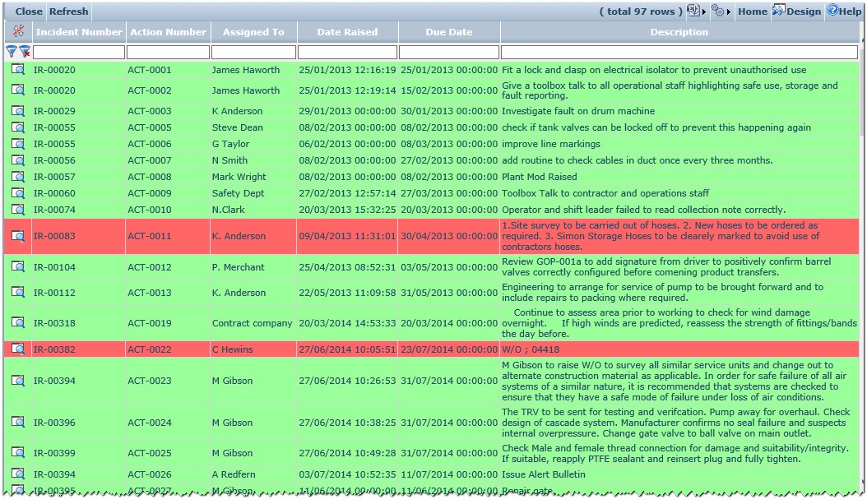This screenshot has height=504, width=867.
Task: Clear filters with red-X funnel icon
Action: tap(25, 52)
